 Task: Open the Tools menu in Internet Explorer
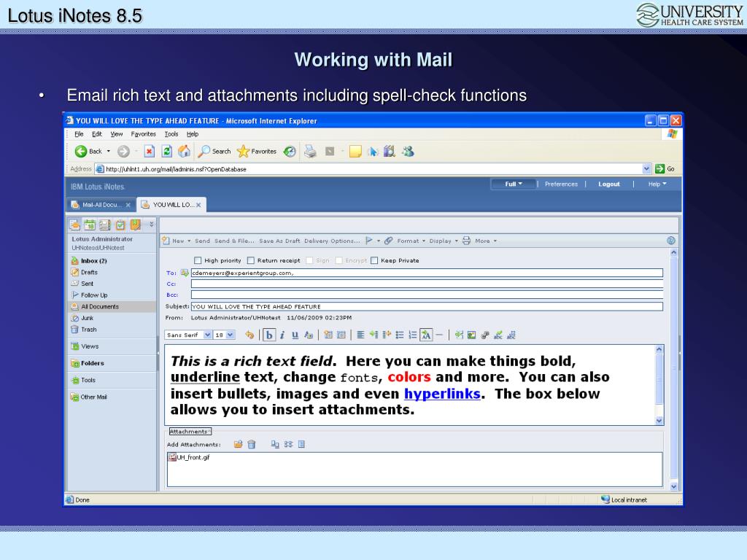(x=171, y=134)
